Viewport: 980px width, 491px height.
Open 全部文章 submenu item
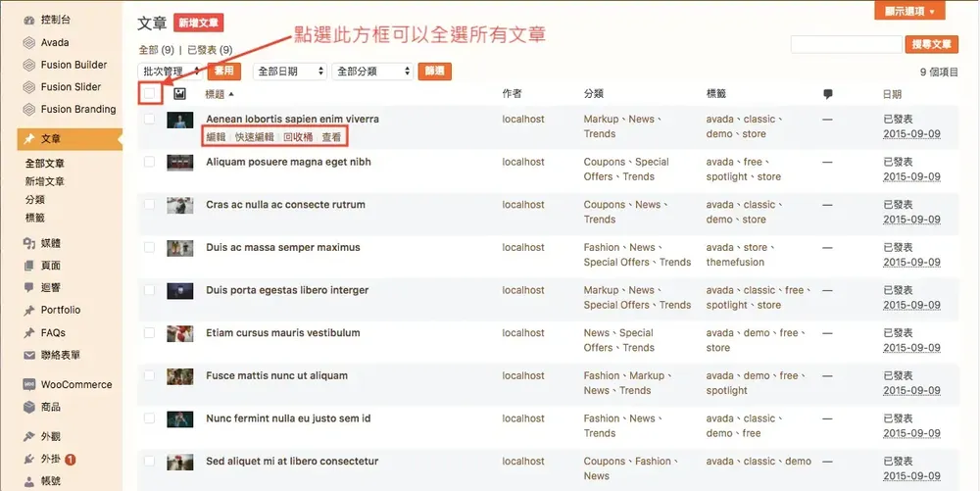pos(45,164)
